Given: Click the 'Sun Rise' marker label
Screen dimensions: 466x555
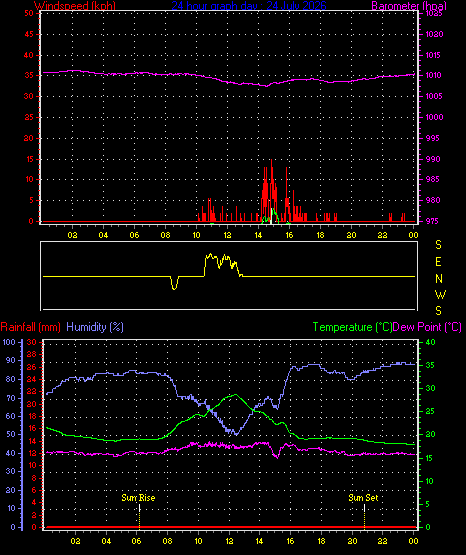Looking at the screenshot, I should pos(138,498).
